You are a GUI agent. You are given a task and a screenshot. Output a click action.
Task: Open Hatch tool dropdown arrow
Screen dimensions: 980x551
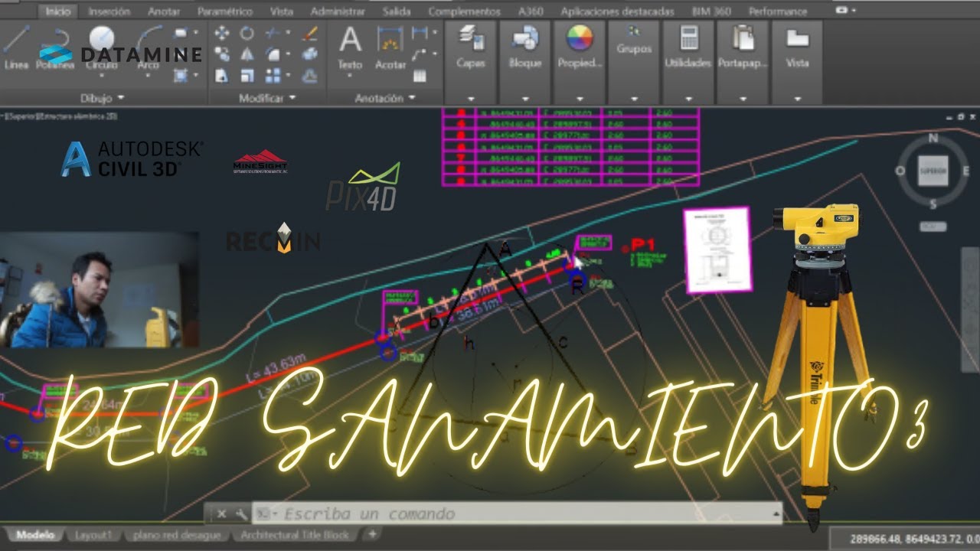pos(195,75)
